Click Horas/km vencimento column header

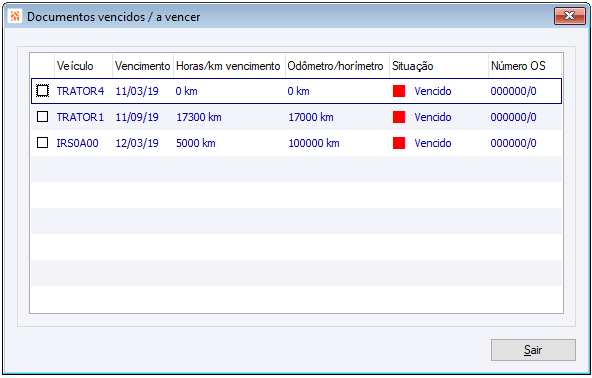228,66
